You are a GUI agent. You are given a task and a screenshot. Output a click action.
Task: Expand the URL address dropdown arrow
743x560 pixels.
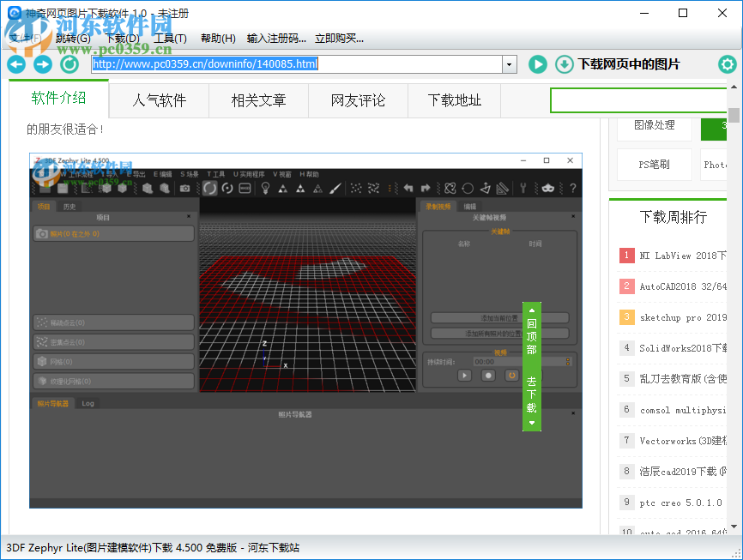(509, 64)
